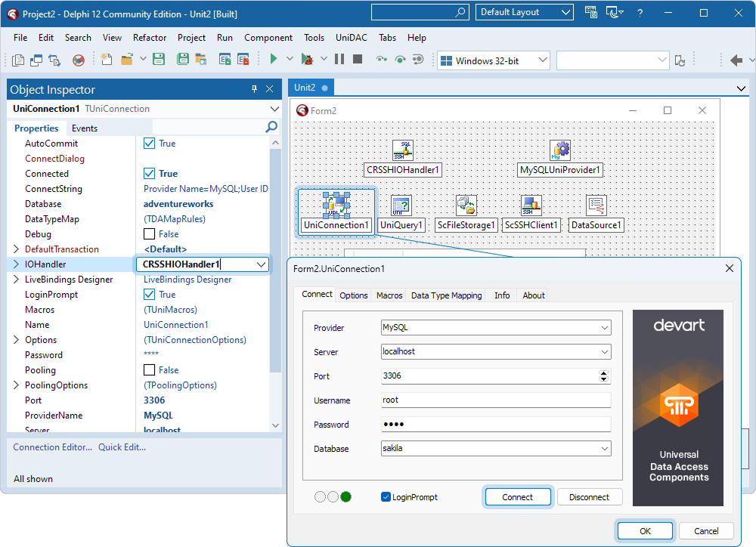Click the green Run toolbar button
Viewport: 756px width, 547px height.
274,59
